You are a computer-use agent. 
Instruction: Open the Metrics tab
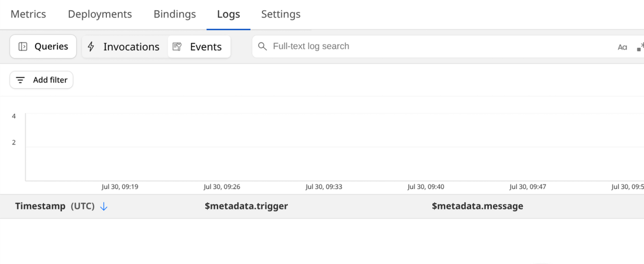28,14
